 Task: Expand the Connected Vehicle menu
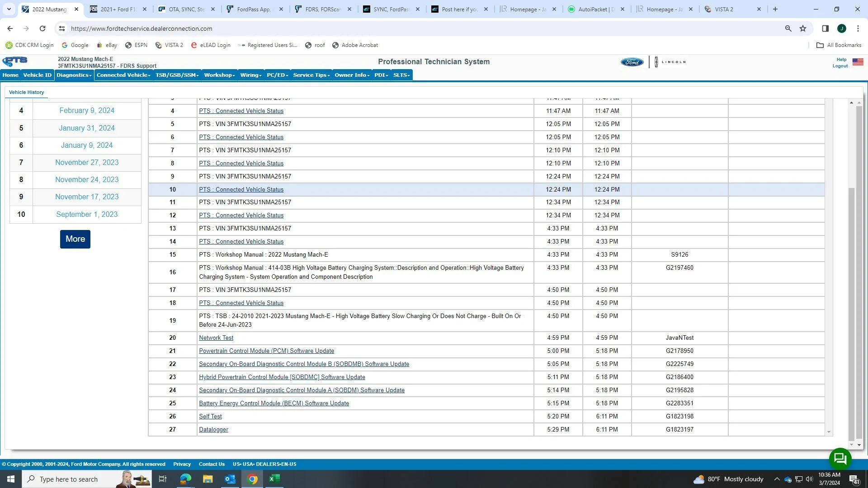[x=123, y=75]
